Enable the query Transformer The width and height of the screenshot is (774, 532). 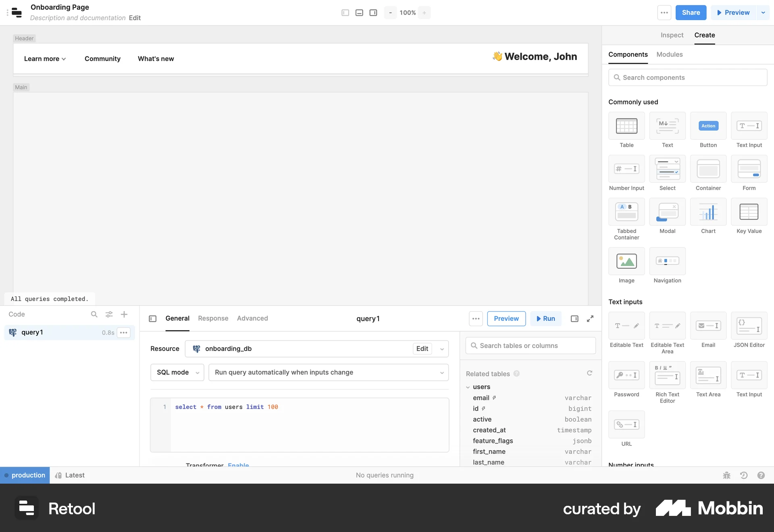click(238, 465)
